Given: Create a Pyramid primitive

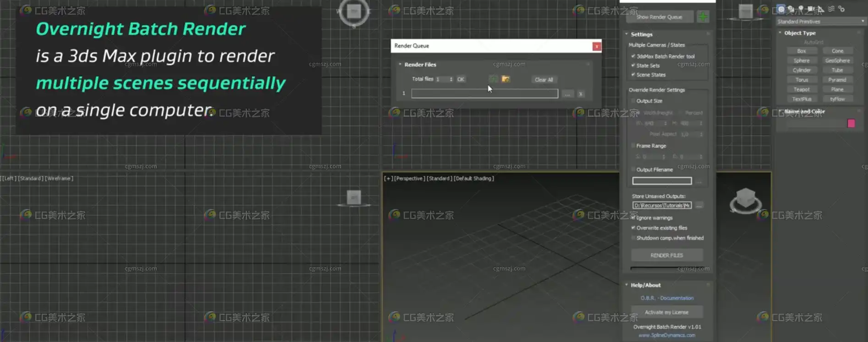Looking at the screenshot, I should [x=837, y=80].
